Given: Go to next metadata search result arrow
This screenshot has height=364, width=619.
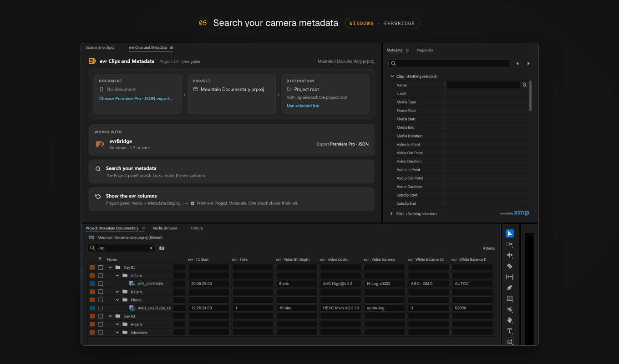Looking at the screenshot, I should (528, 64).
